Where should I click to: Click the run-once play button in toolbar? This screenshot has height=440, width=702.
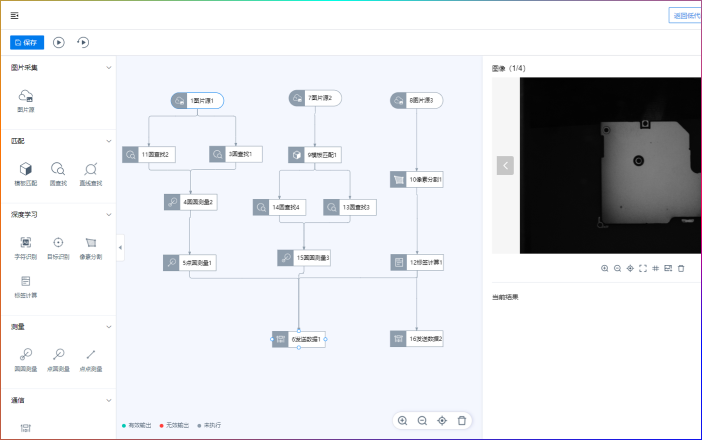(x=59, y=42)
